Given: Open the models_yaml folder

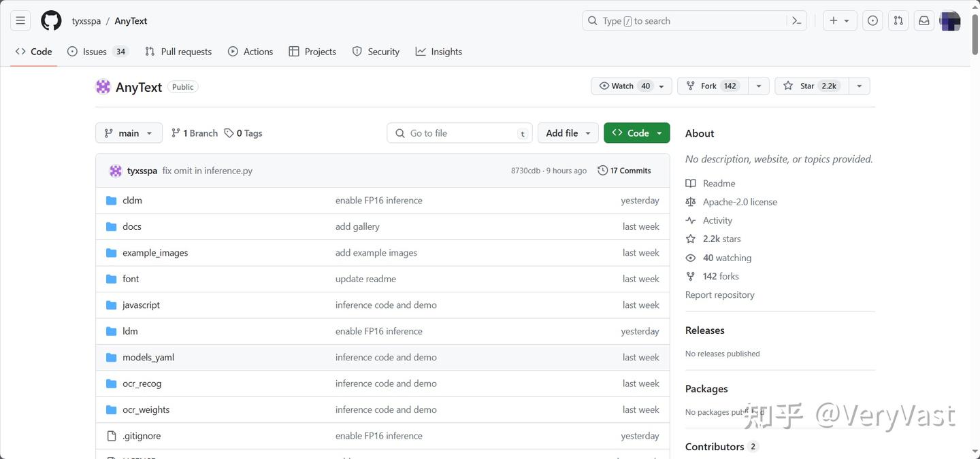Looking at the screenshot, I should click(x=148, y=358).
